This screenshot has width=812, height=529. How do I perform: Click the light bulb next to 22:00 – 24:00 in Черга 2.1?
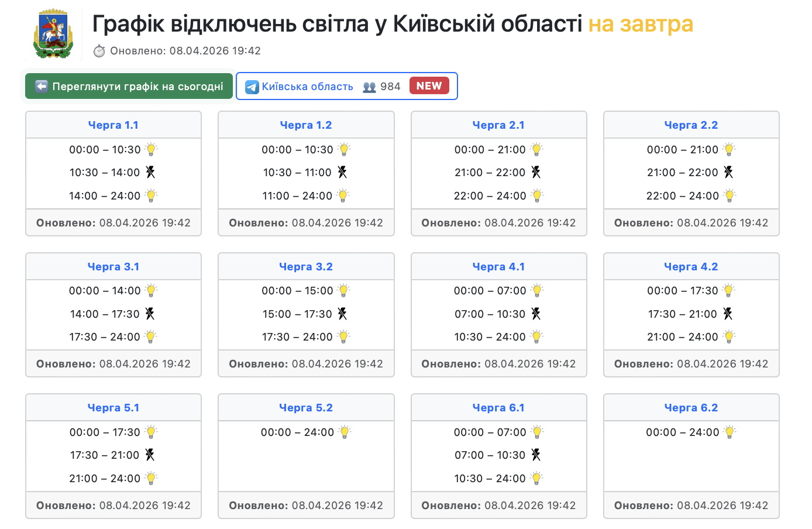(537, 195)
